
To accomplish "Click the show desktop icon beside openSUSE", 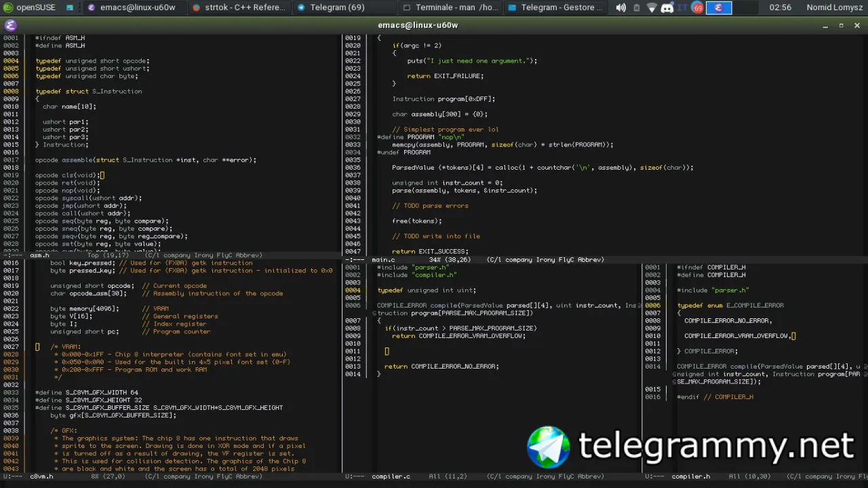I will (70, 7).
